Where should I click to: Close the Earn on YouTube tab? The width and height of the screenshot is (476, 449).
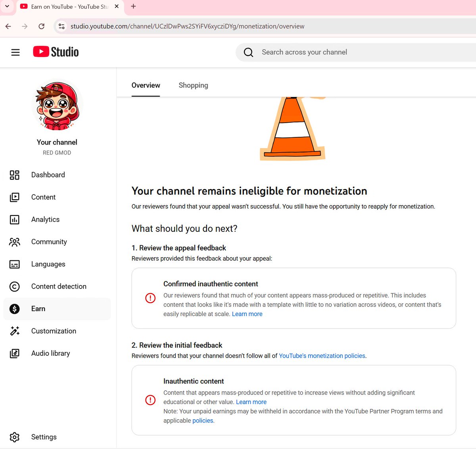[x=117, y=6]
